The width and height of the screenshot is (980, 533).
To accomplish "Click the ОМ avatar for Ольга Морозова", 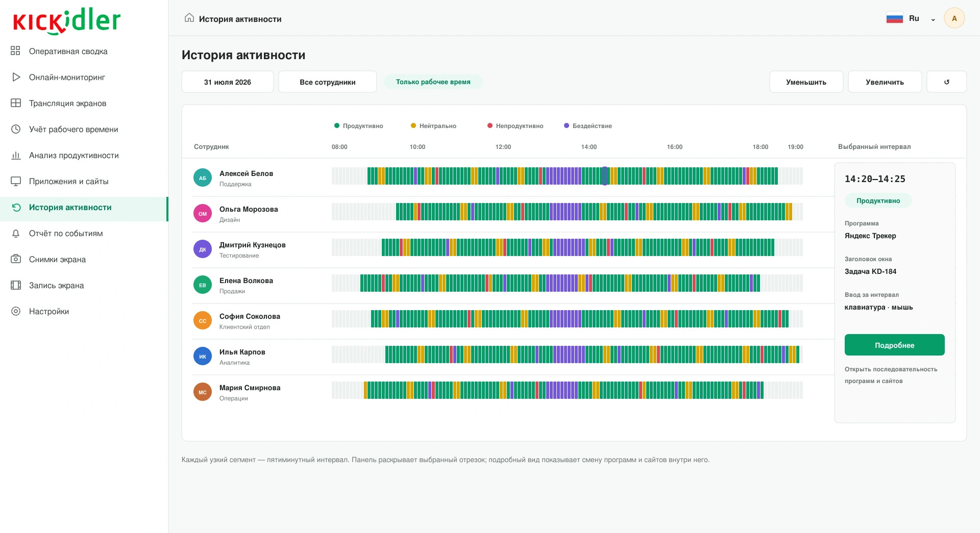I will (x=203, y=214).
